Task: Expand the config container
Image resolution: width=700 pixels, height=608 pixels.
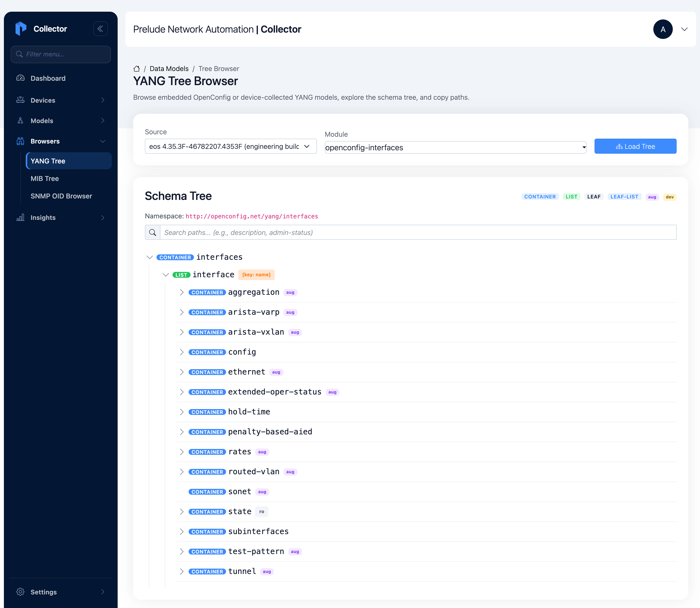Action: pyautogui.click(x=182, y=352)
